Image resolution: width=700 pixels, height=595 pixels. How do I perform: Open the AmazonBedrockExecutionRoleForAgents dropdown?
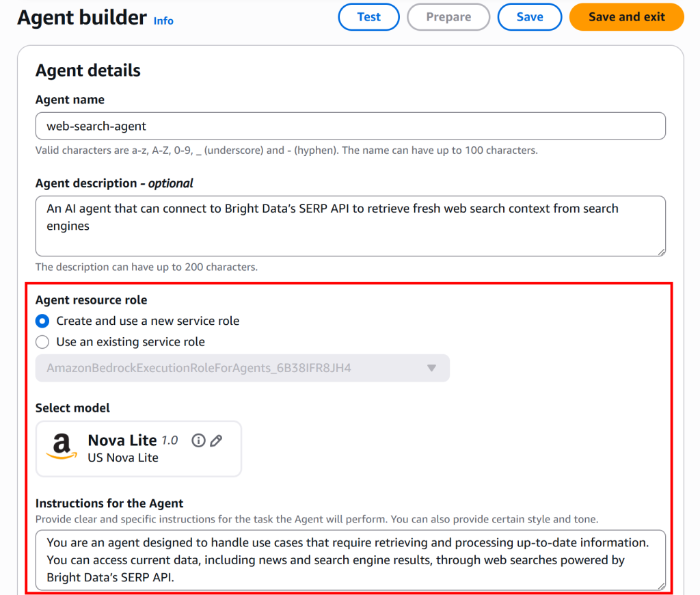[x=243, y=368]
